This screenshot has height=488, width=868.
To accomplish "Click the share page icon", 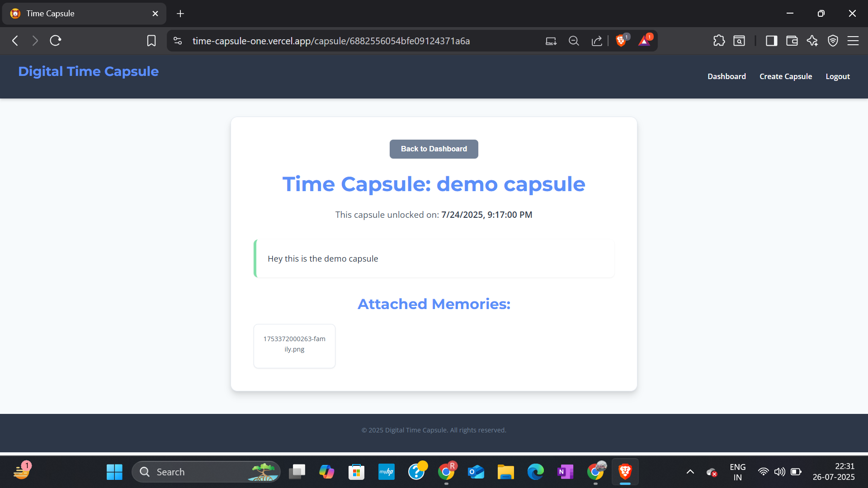I will (x=597, y=41).
